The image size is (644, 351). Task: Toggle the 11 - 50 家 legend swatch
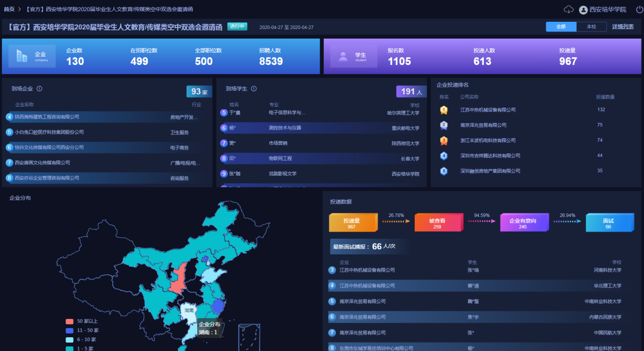70,330
